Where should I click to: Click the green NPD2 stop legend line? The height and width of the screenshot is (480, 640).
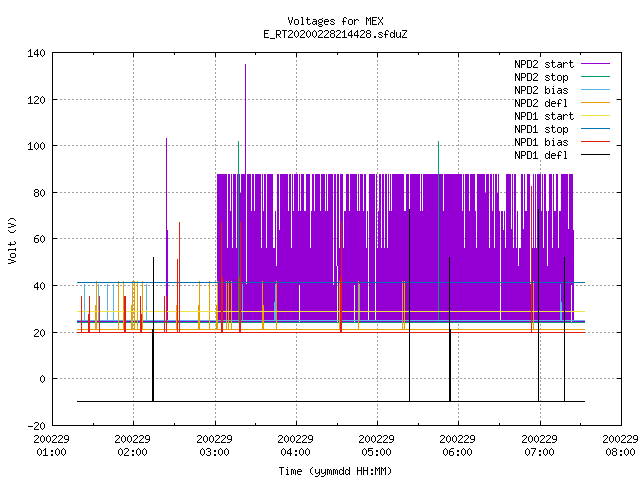click(595, 77)
